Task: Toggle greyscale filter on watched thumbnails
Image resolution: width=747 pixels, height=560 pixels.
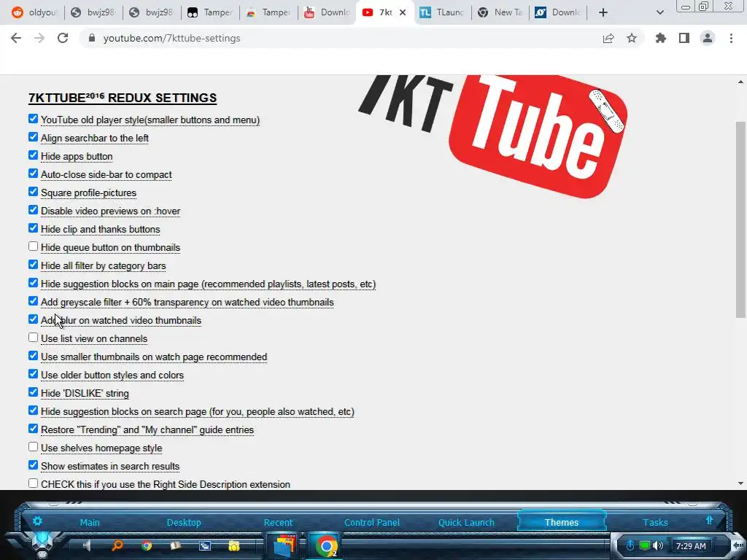Action: pos(33,301)
